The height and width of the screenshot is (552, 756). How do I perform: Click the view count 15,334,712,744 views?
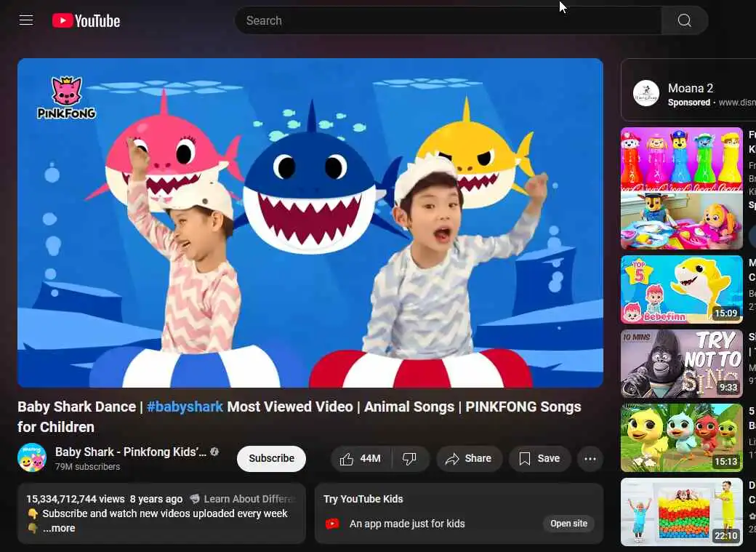pyautogui.click(x=75, y=499)
